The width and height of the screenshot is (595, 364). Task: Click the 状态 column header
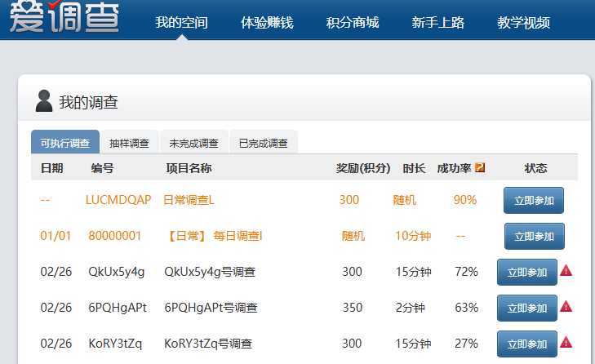(535, 168)
